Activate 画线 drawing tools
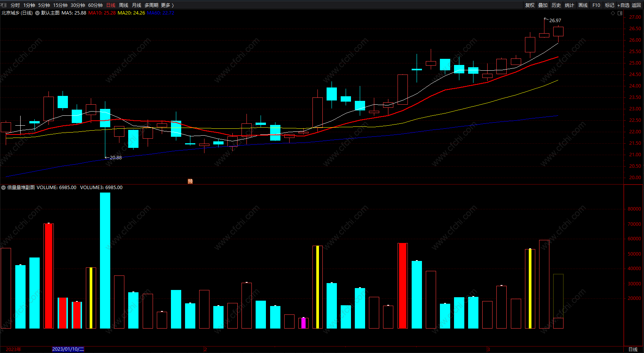This screenshot has height=353, width=644. 583,5
